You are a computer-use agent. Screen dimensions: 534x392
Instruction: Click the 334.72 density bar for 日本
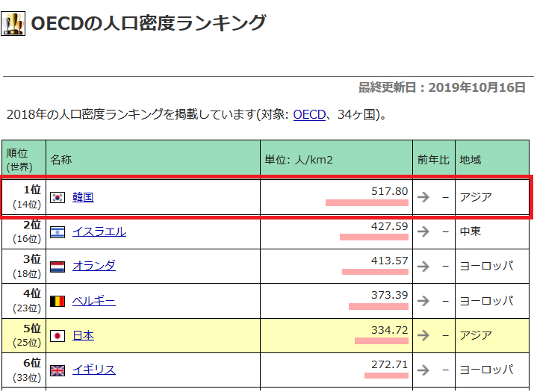click(381, 340)
